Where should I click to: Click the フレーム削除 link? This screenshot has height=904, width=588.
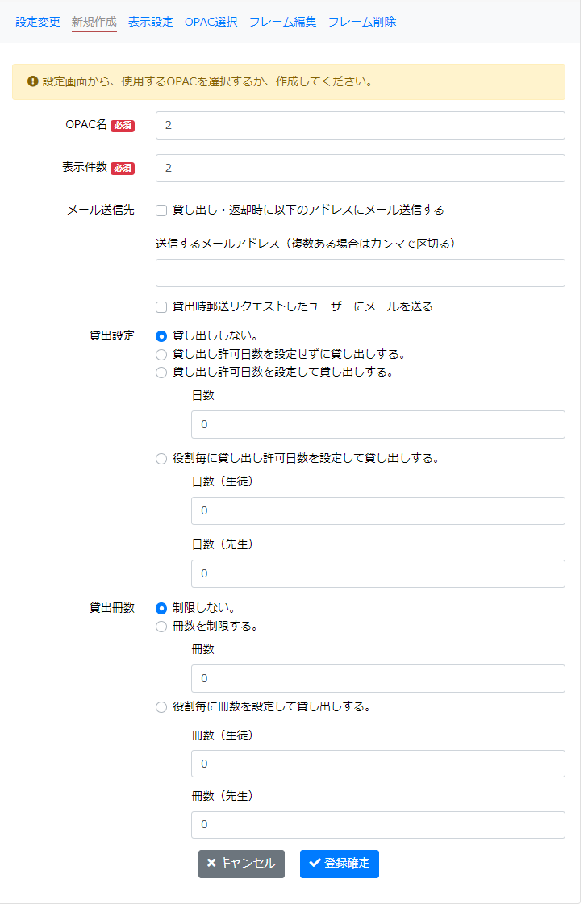pyautogui.click(x=361, y=22)
